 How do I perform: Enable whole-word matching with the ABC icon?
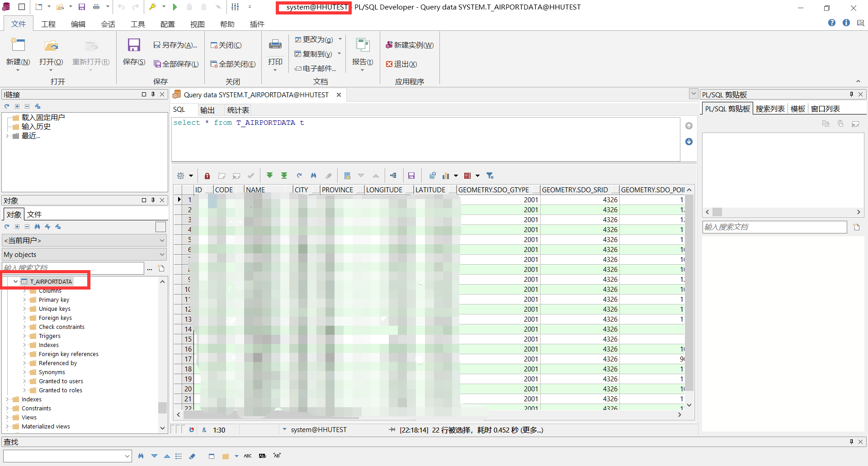248,456
